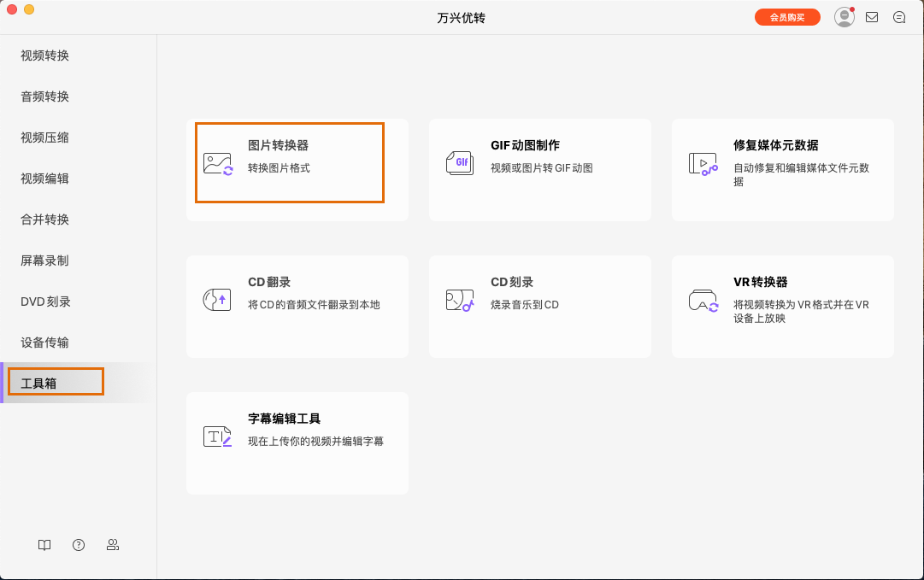Open the community icon at bottom left
The image size is (924, 580).
(112, 545)
